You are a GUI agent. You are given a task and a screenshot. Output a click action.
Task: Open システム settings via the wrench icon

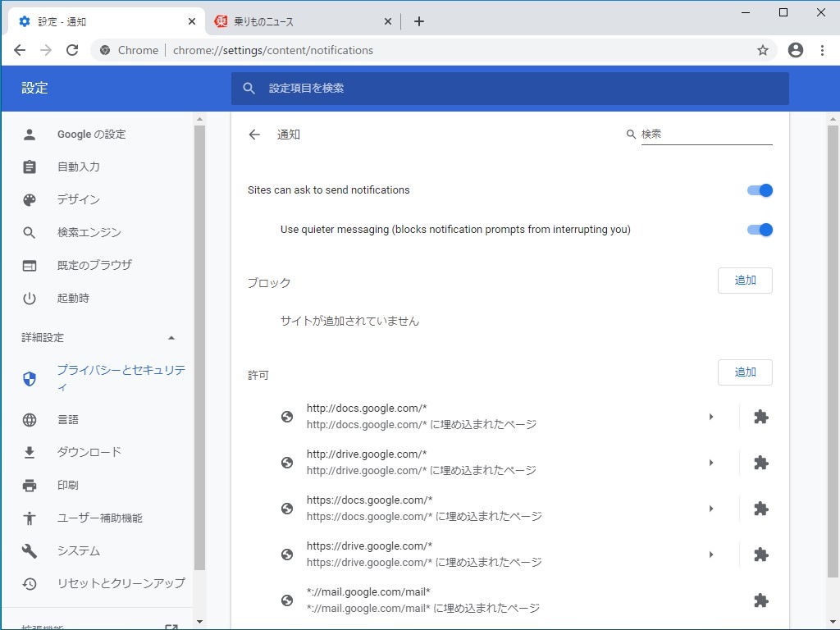pyautogui.click(x=79, y=550)
